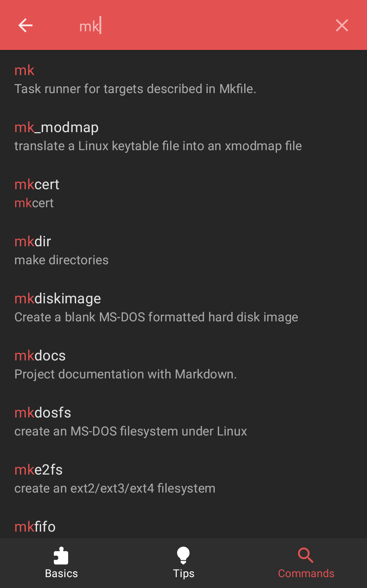Open the mkdir command page
The image size is (367, 588).
(x=33, y=242)
